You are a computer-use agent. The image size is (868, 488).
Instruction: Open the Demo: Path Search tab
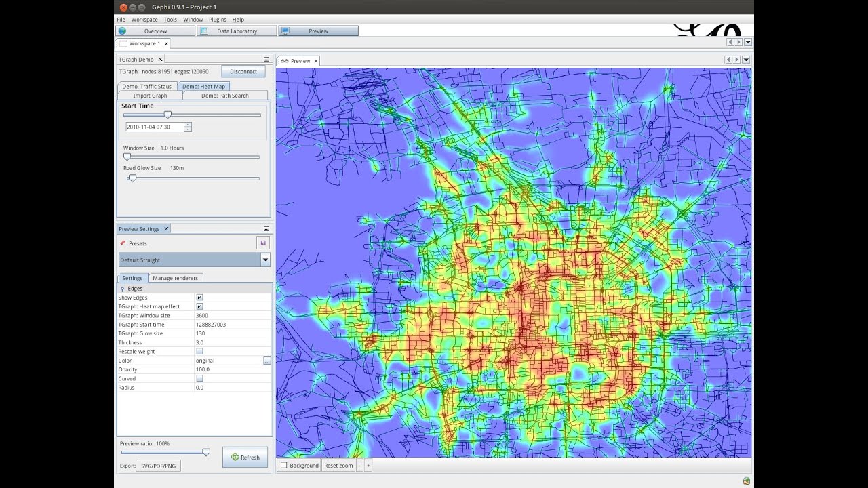click(225, 96)
